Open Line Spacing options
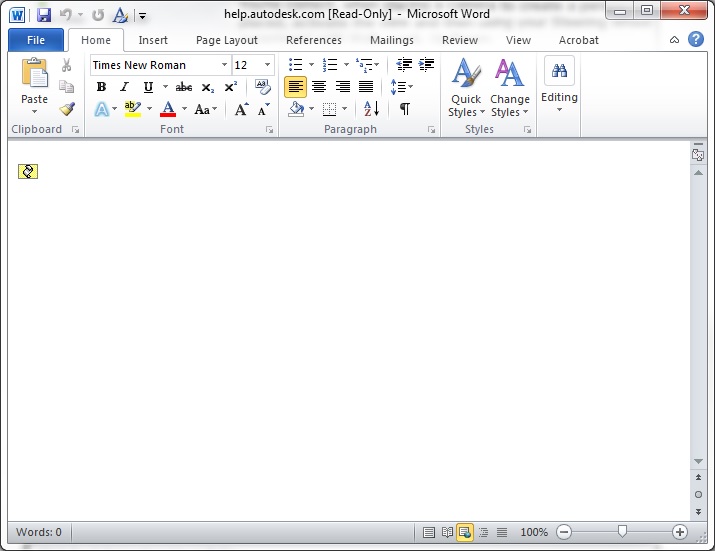Screen dimensions: 715x551 point(401,87)
